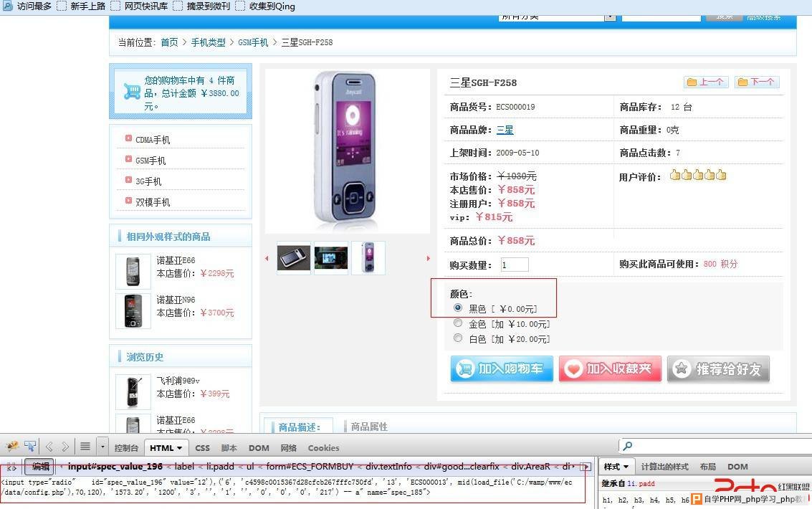The width and height of the screenshot is (812, 509).
Task: Click the 购买数量 quantity input field
Action: 515,265
